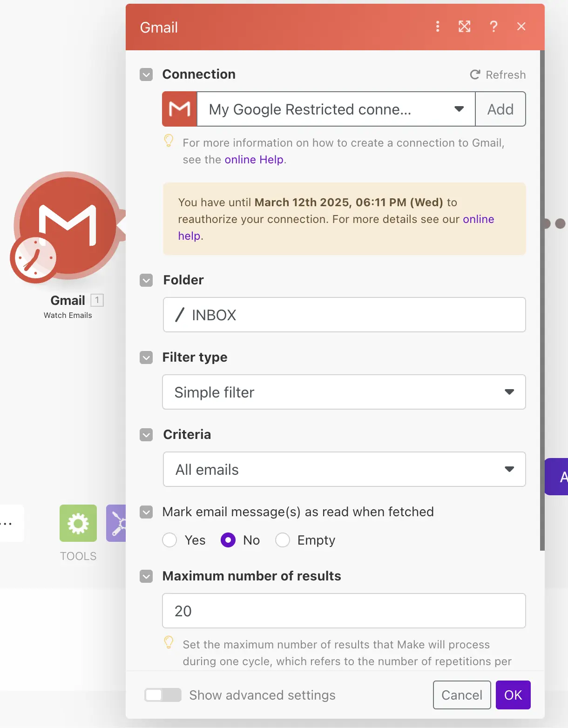This screenshot has height=728, width=568.
Task: Expand the Gmail settings dialog to fullscreen
Action: pos(465,27)
